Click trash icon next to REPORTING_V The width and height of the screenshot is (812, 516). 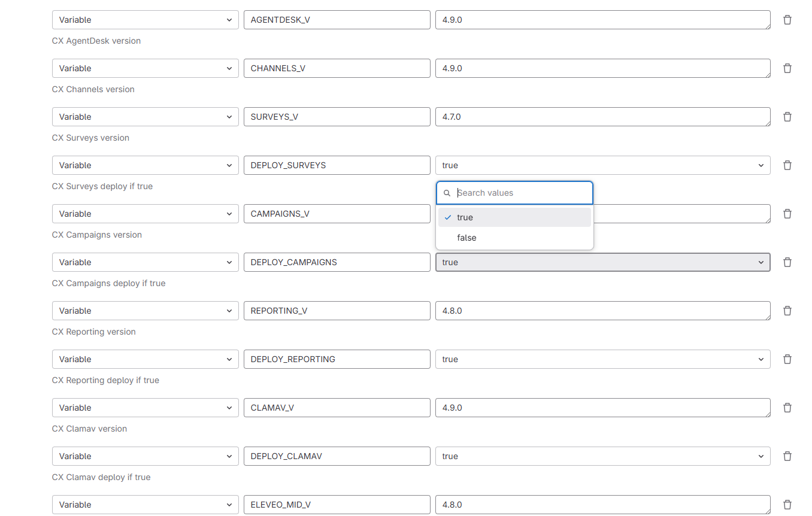pos(787,311)
